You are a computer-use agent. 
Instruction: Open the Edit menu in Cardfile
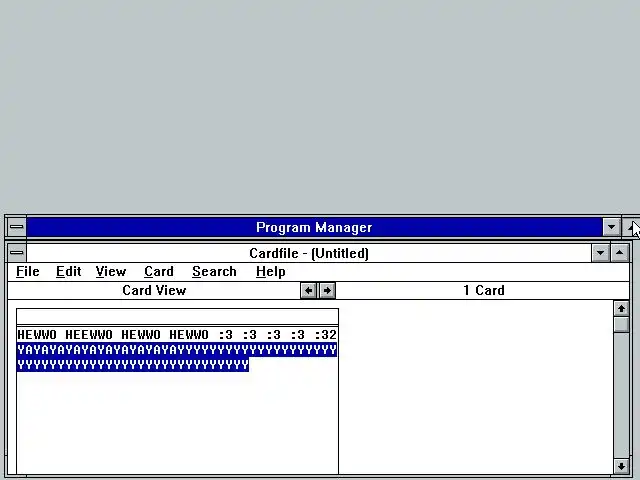pyautogui.click(x=69, y=271)
